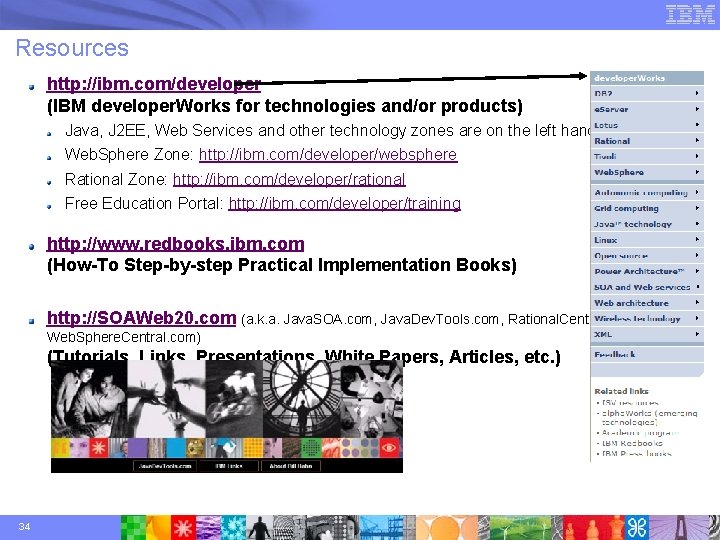Choose Power Architecture menu item

[x=647, y=271]
